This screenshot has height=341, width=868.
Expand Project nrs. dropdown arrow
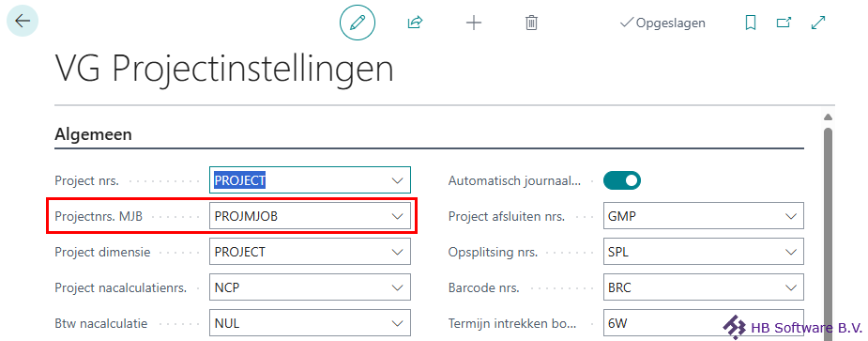pyautogui.click(x=398, y=180)
